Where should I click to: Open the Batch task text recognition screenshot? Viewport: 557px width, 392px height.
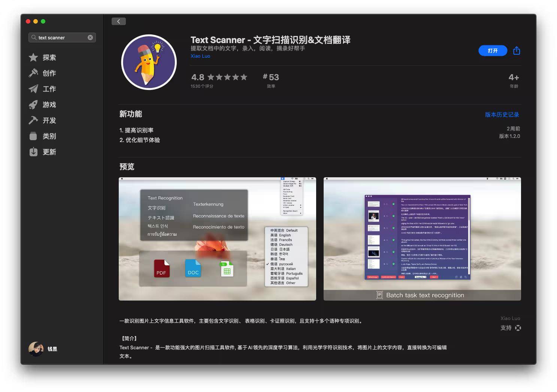click(x=422, y=239)
